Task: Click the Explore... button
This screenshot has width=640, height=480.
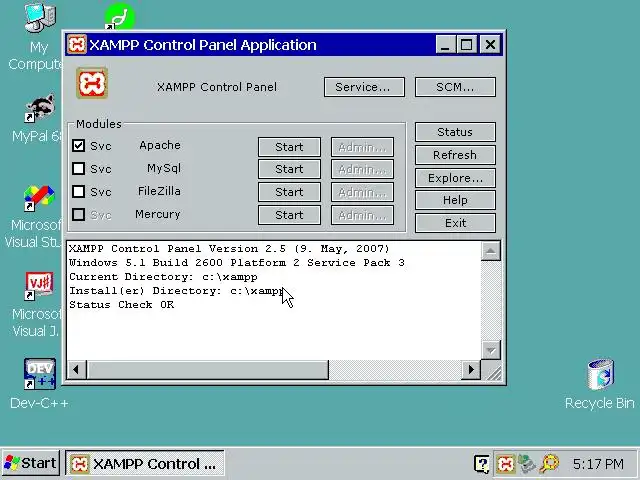Action: 456,178
